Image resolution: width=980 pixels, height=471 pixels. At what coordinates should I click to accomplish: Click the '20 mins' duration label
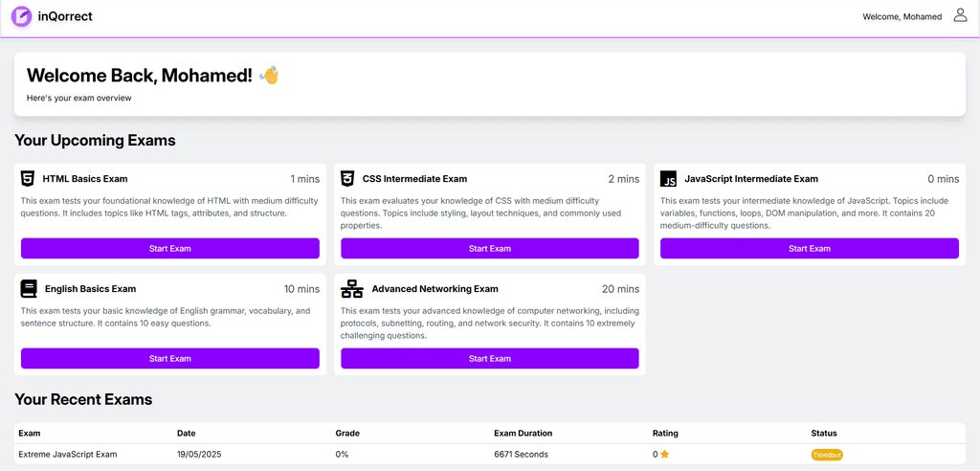tap(620, 289)
